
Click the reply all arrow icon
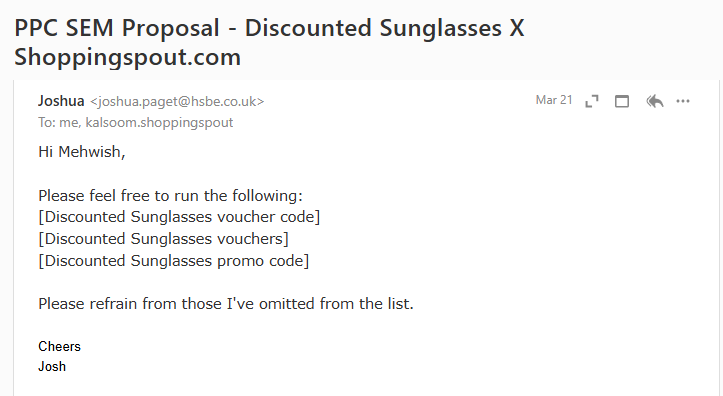[655, 101]
